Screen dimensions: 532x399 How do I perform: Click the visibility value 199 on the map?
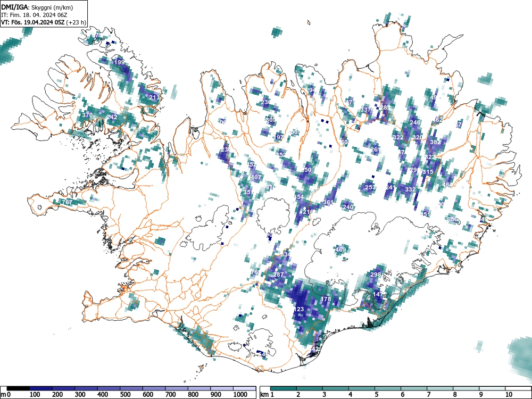[x=119, y=62]
